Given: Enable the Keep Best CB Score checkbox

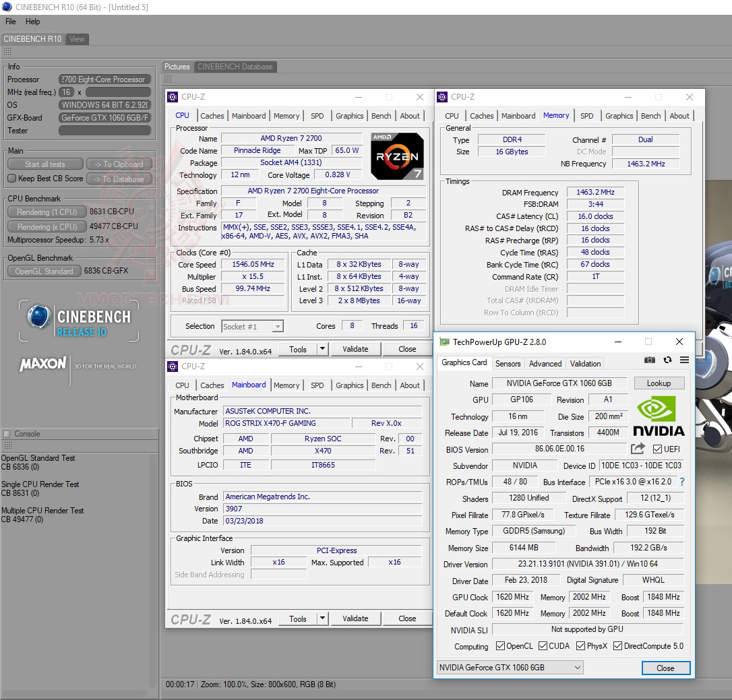Looking at the screenshot, I should click(x=11, y=179).
